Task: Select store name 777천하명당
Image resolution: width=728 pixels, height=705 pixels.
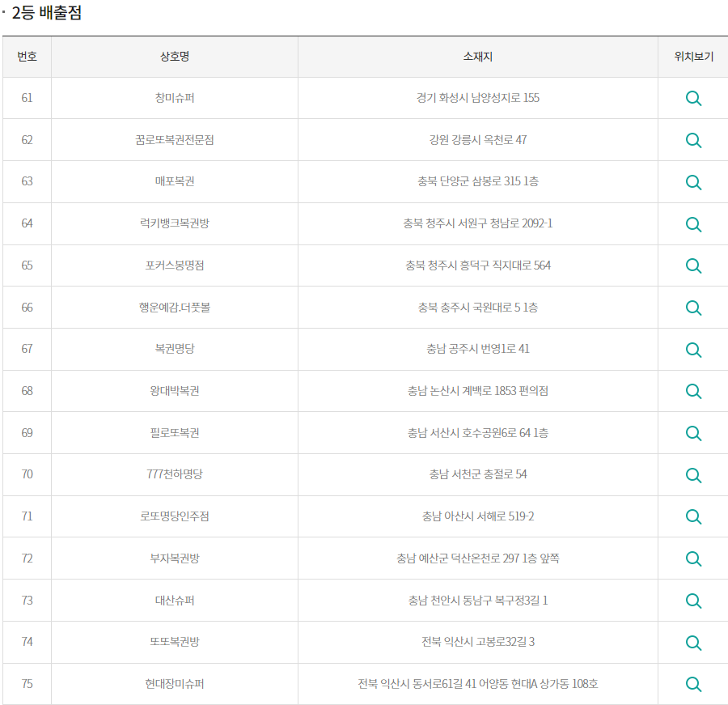Action: click(x=175, y=474)
